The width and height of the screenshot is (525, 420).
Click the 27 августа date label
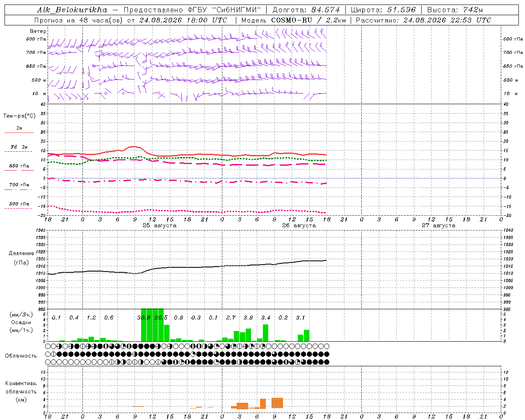438,226
